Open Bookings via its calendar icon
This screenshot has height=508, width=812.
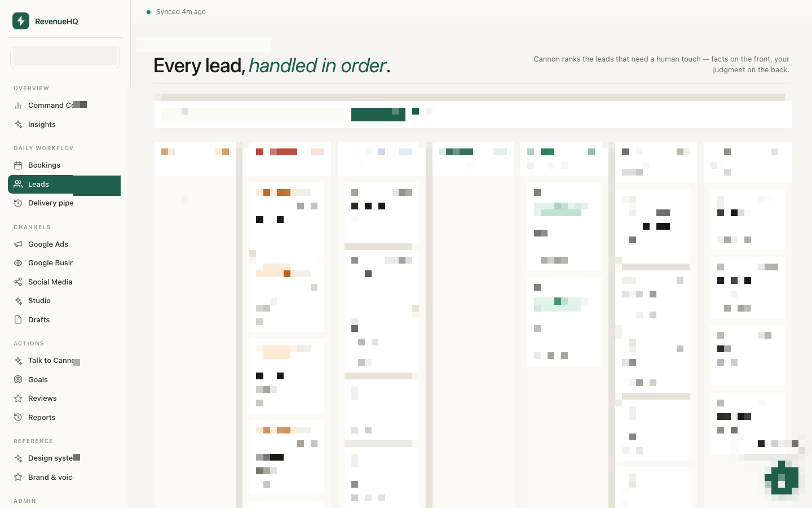[x=18, y=165]
